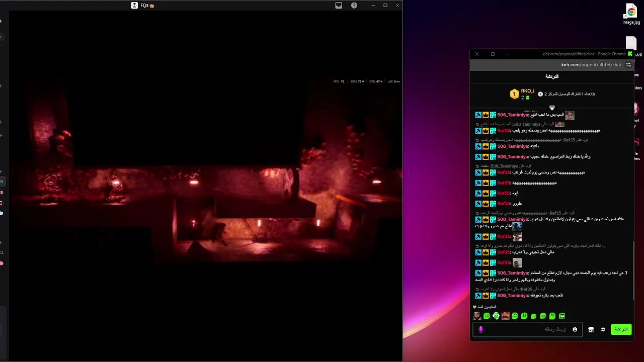
Task: Open image.jpg file on the desktop
Action: 631,14
